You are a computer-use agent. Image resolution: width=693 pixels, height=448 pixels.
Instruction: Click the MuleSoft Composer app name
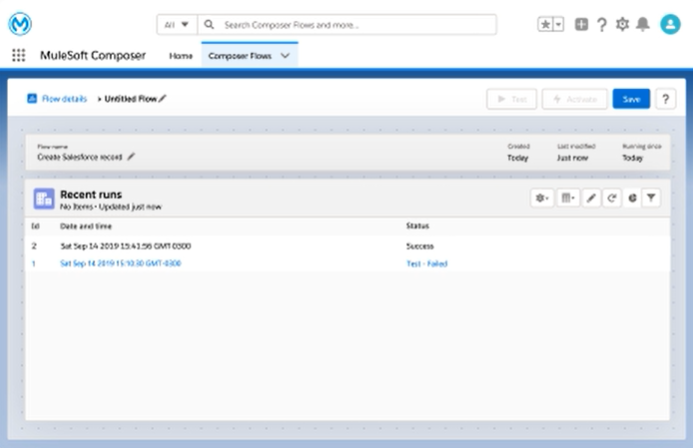coord(93,55)
